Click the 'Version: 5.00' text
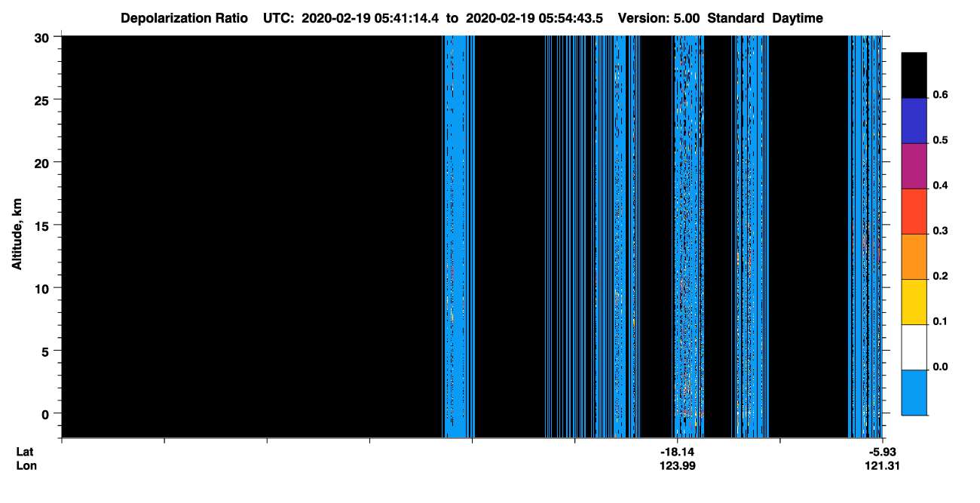980x503 pixels. pos(659,18)
